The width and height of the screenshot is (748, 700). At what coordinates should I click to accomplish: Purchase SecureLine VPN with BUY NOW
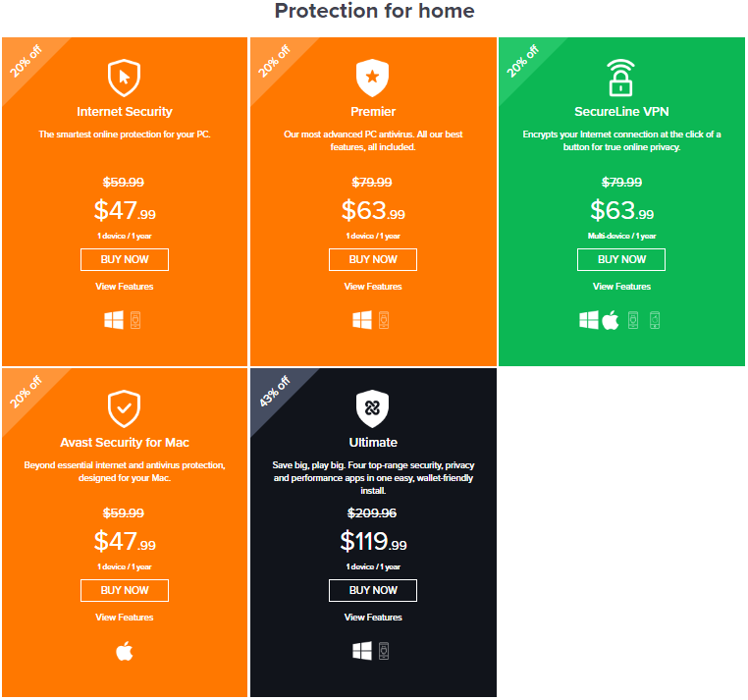pyautogui.click(x=621, y=259)
